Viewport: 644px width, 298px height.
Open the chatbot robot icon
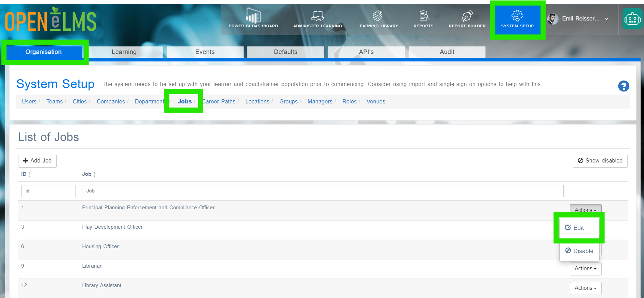(x=632, y=19)
